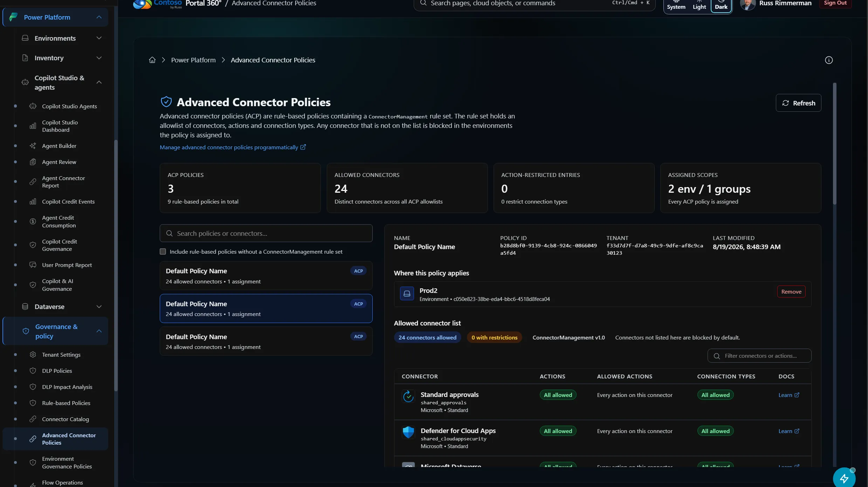Click the ASSIGNED SCOPES summary card
The height and width of the screenshot is (487, 868).
(740, 188)
